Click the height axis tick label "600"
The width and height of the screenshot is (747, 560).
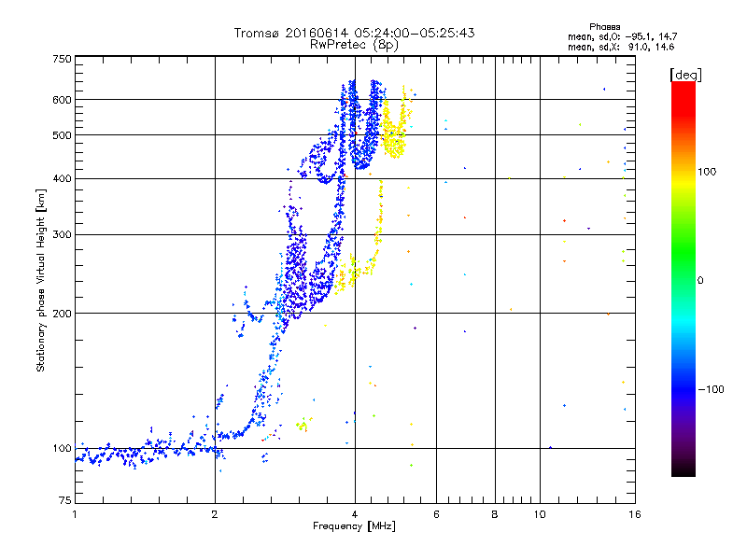(x=62, y=100)
